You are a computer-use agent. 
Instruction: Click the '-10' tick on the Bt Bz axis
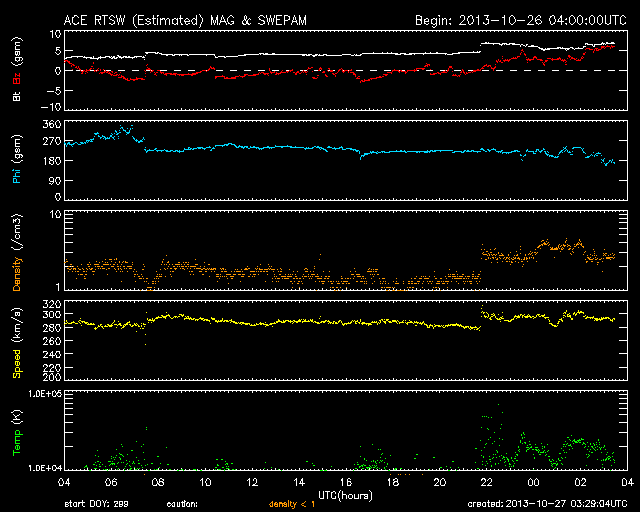click(51, 107)
